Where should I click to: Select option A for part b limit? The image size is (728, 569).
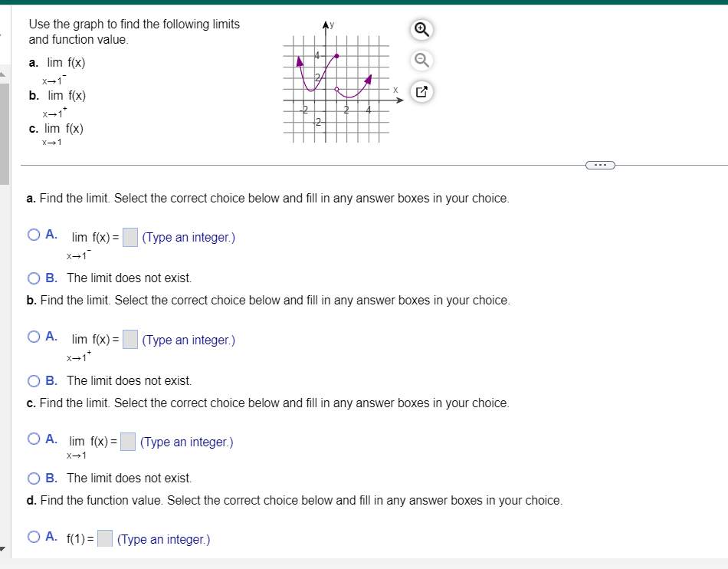point(34,337)
